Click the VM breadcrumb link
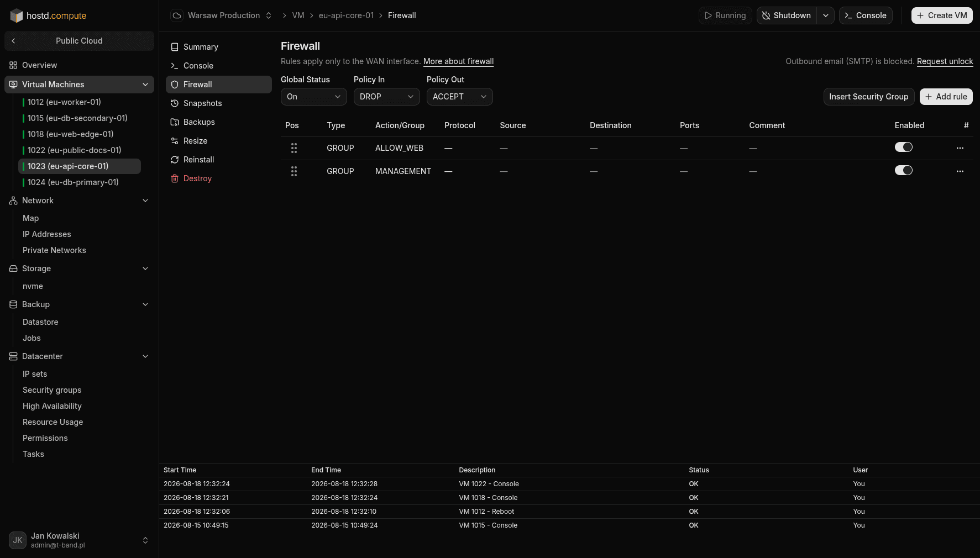The width and height of the screenshot is (980, 558). coord(298,15)
